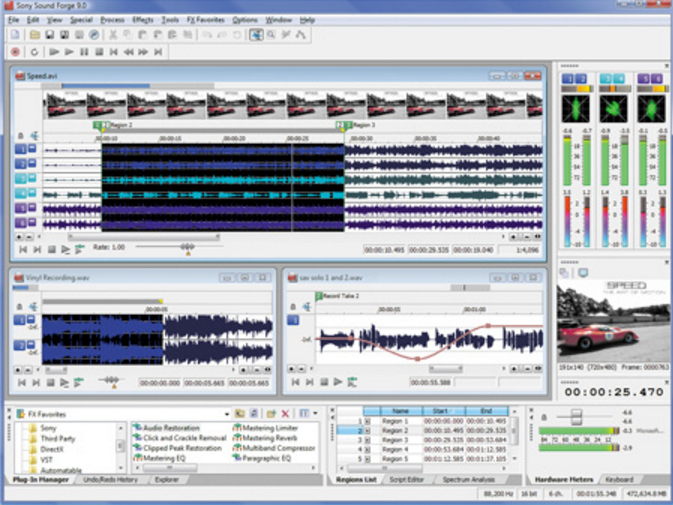Click zoom in plus button in Speed.avi window
The image size is (673, 505).
[513, 237]
